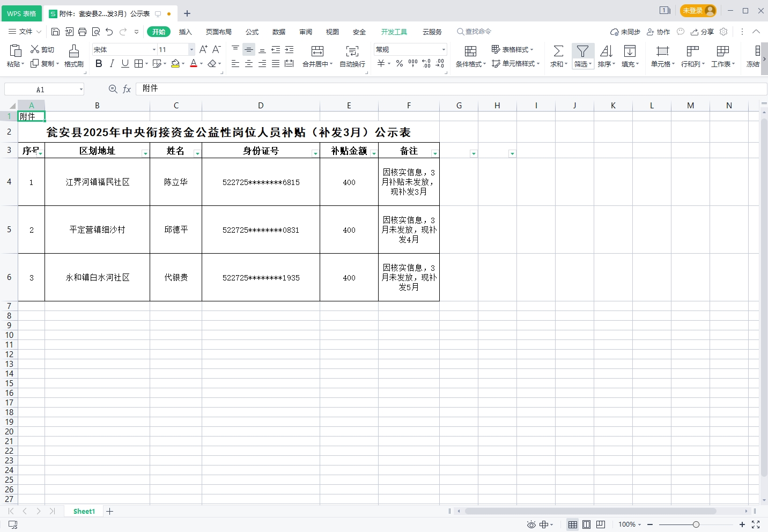Click the Print icon
Screen dimensions: 768x532
[x=82, y=32]
